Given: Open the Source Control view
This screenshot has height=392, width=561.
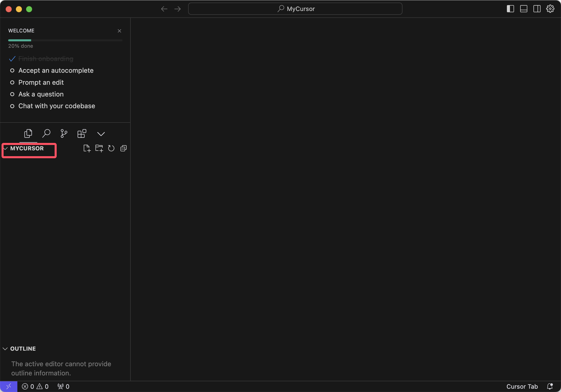Looking at the screenshot, I should [x=64, y=133].
